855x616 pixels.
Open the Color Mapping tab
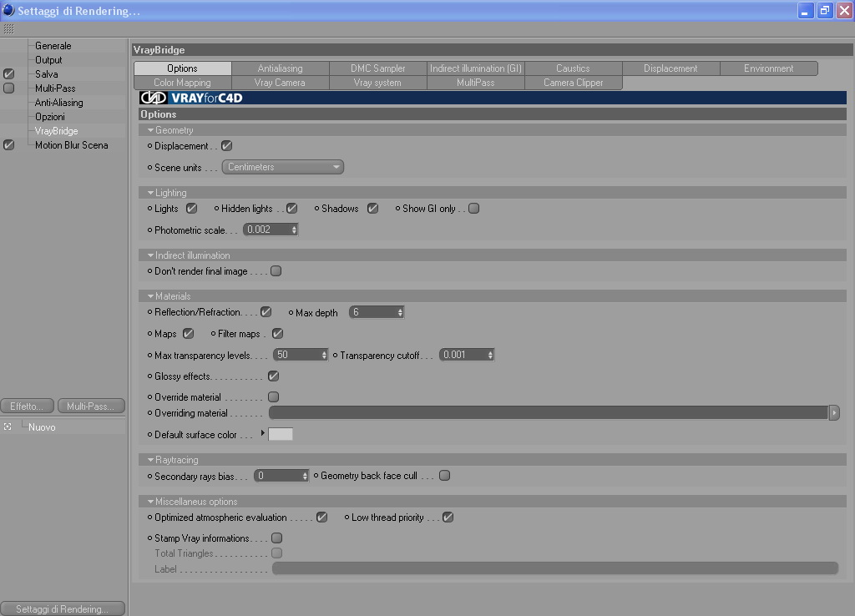(x=182, y=83)
